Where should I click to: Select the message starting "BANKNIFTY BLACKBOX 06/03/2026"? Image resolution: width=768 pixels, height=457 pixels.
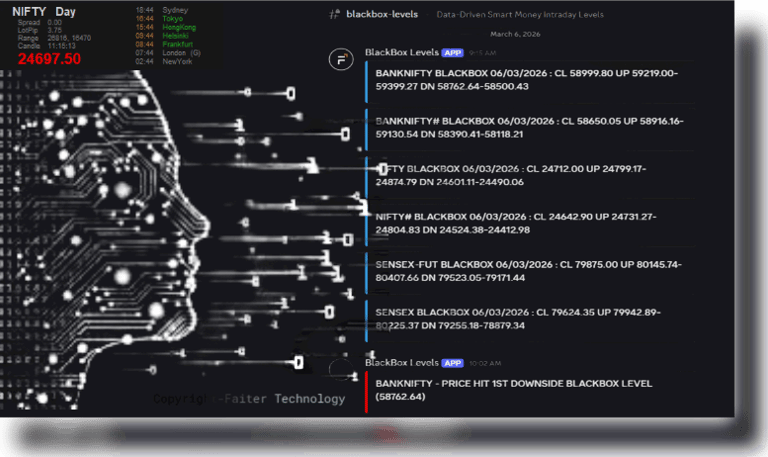point(527,80)
